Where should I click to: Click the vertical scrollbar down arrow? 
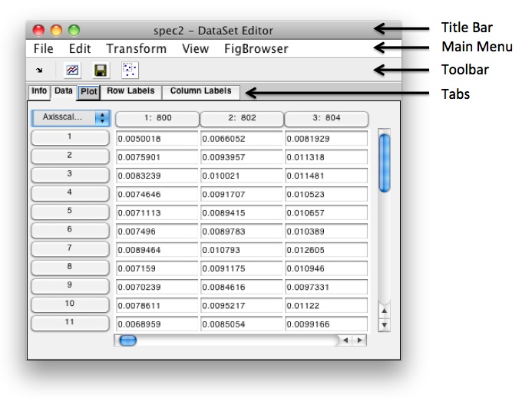point(385,324)
